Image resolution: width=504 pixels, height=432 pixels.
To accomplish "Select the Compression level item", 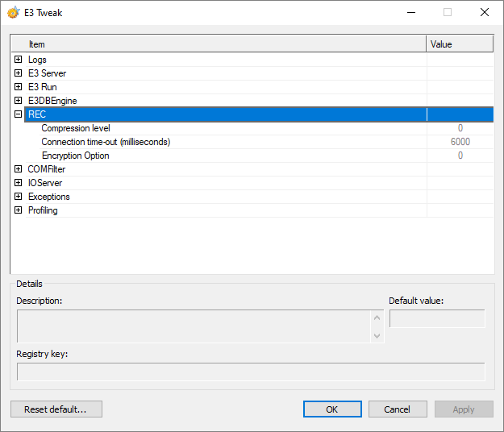I will 76,128.
